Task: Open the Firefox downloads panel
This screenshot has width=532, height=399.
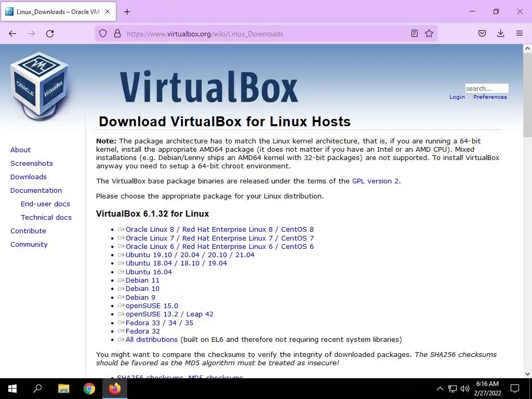Action: tap(500, 33)
